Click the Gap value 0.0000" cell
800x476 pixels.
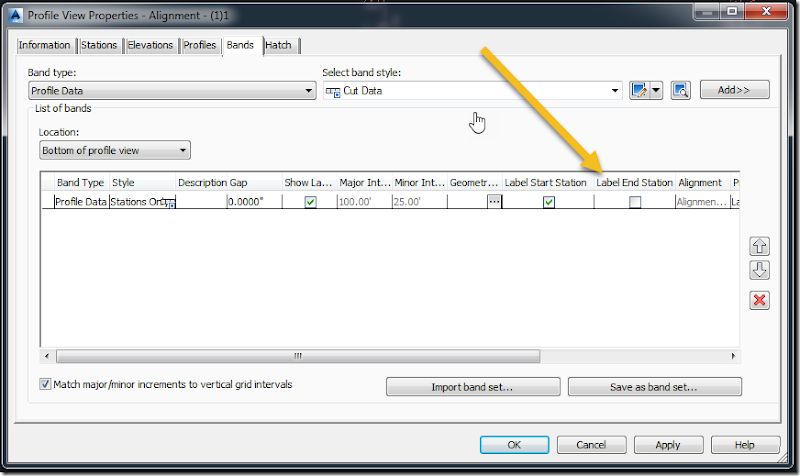coord(254,202)
